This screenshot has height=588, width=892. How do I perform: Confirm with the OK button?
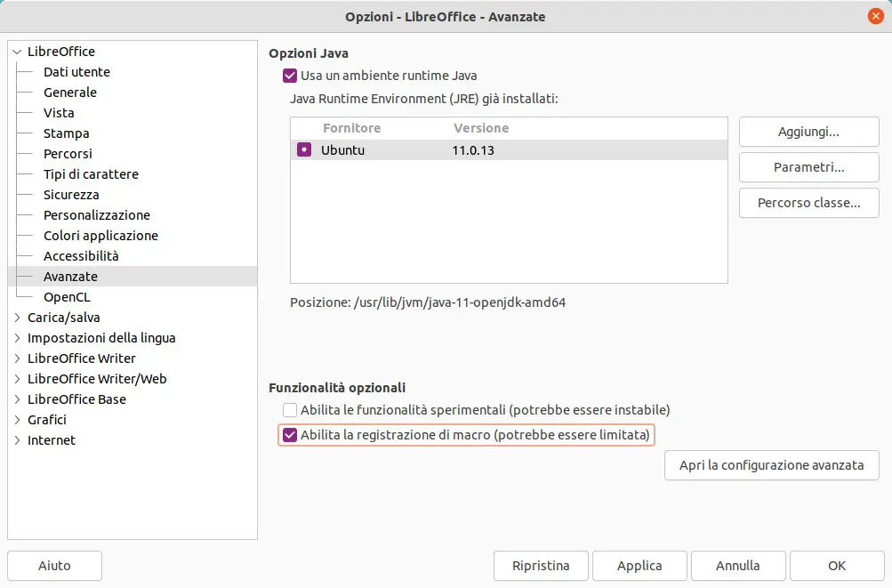837,566
